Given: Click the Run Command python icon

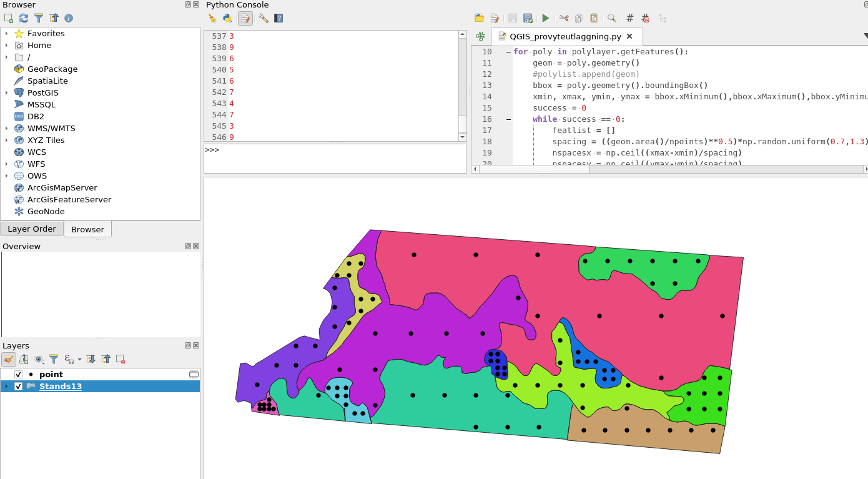Looking at the screenshot, I should pyautogui.click(x=227, y=18).
